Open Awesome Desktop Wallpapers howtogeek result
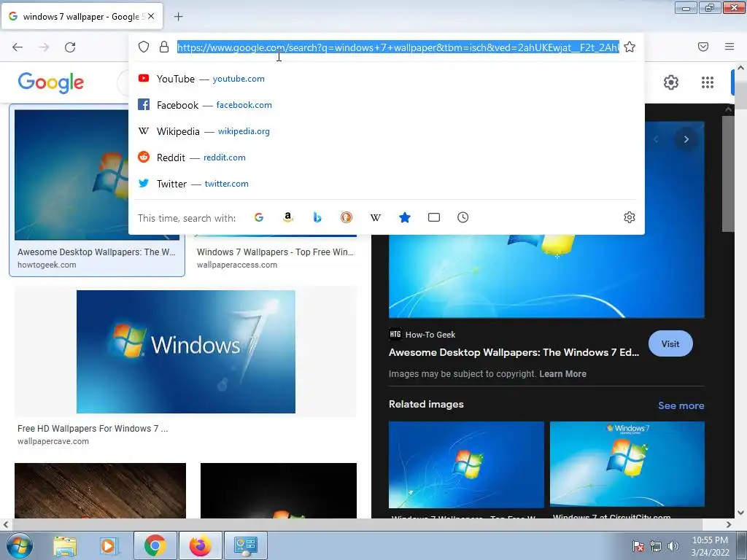Screen dimensions: 747x560 (x=97, y=190)
